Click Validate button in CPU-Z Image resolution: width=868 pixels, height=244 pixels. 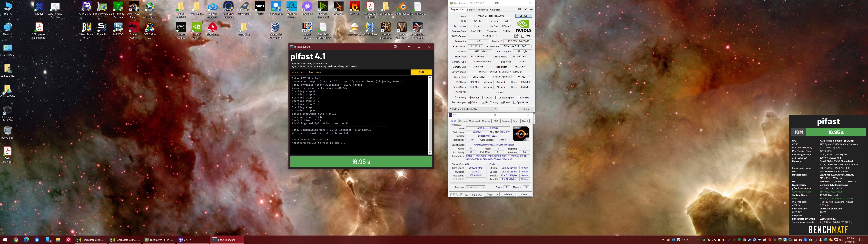pos(508,195)
